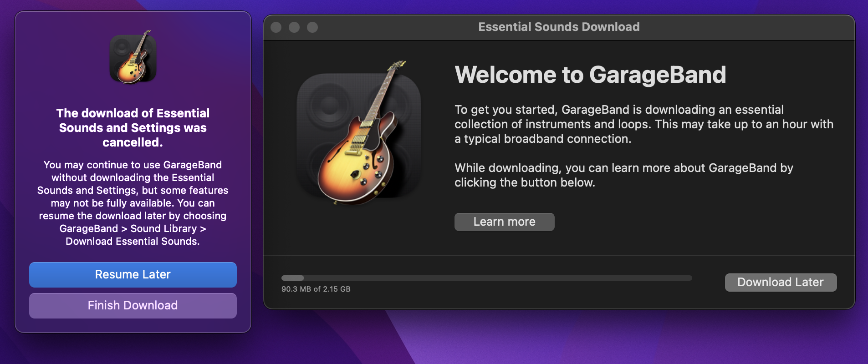The width and height of the screenshot is (868, 364).
Task: Click the 'While downloading, you can learn more' text
Action: 624,175
